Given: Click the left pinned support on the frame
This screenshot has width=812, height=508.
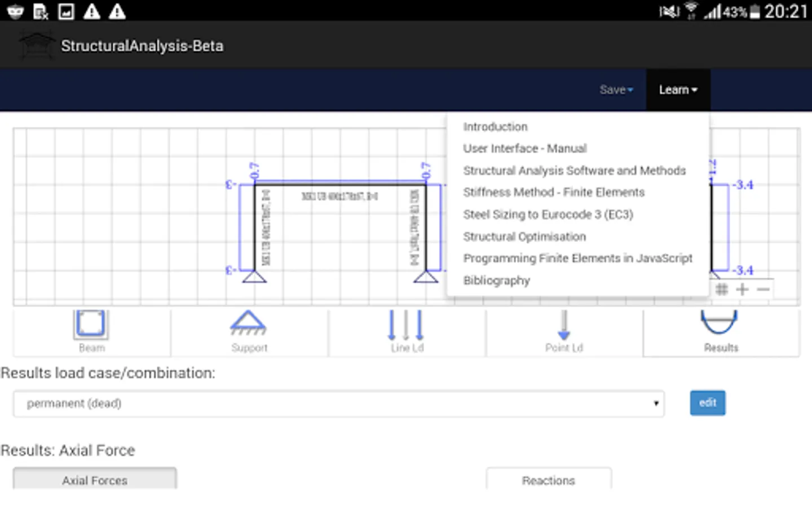Looking at the screenshot, I should [254, 277].
